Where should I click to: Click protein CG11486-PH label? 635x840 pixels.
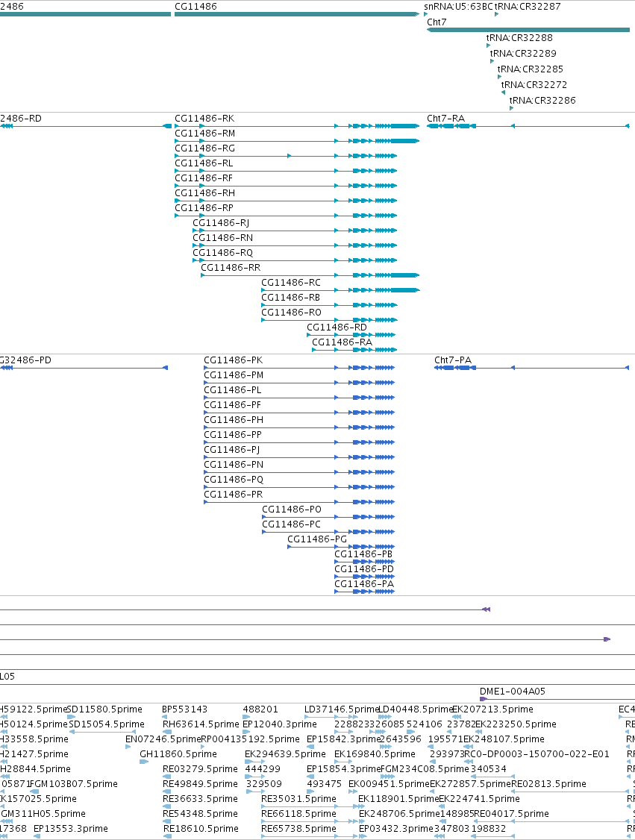[x=234, y=420]
